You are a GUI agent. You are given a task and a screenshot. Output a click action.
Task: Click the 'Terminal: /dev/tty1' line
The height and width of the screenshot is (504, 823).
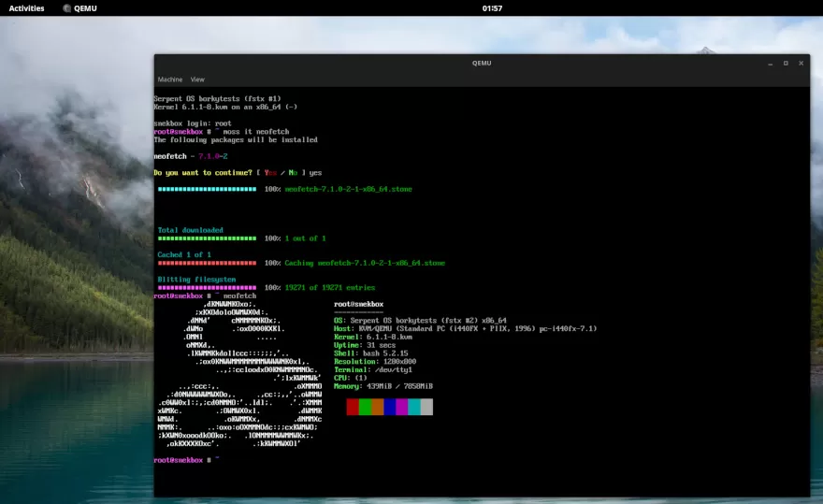coord(373,369)
